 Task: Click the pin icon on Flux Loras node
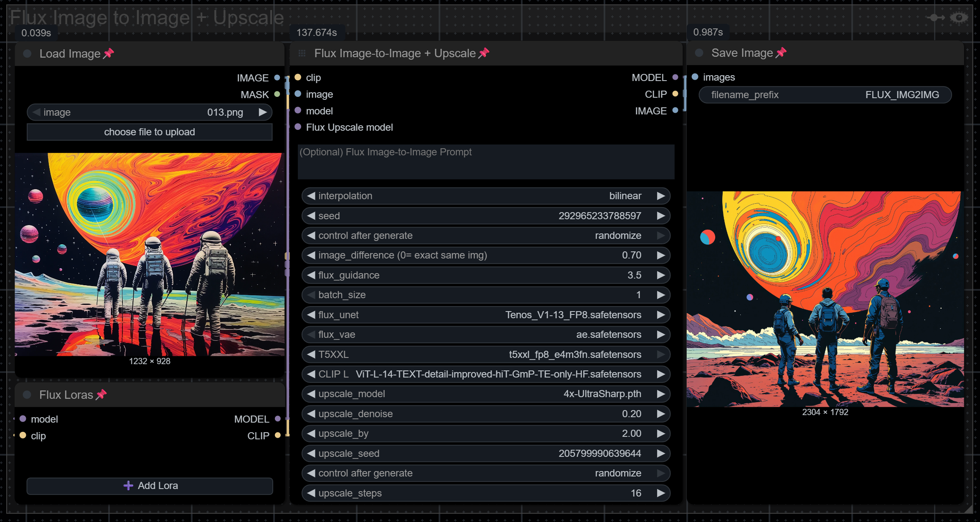pyautogui.click(x=102, y=395)
